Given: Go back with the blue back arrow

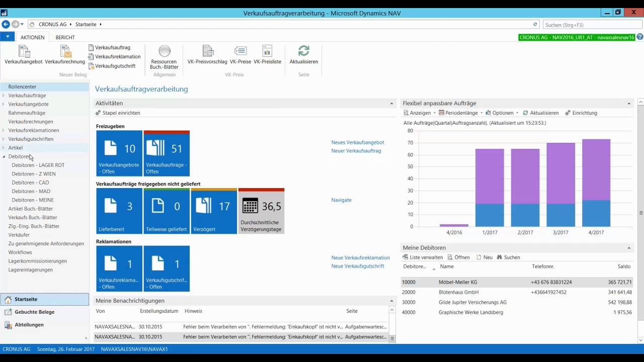Looking at the screenshot, I should tap(6, 24).
